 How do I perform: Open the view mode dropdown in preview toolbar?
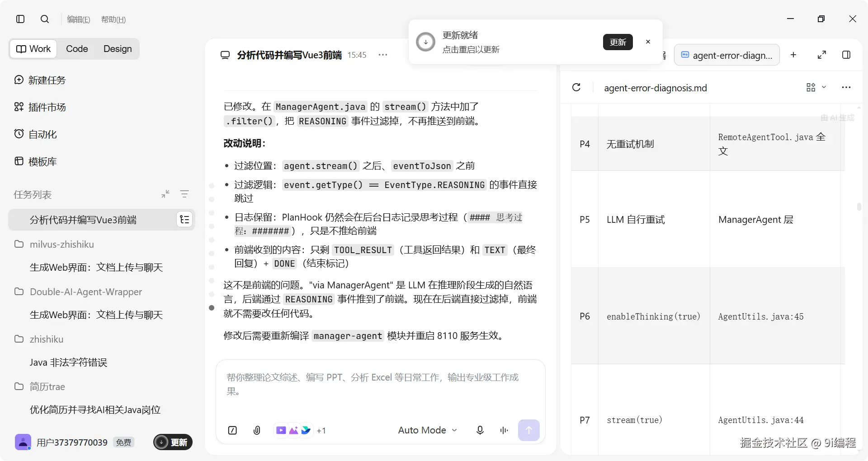[816, 87]
